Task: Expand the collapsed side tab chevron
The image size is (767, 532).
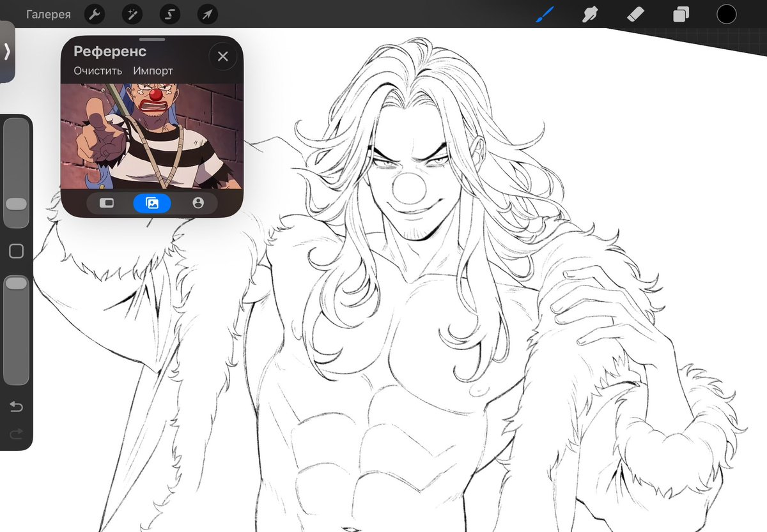Action: coord(7,52)
